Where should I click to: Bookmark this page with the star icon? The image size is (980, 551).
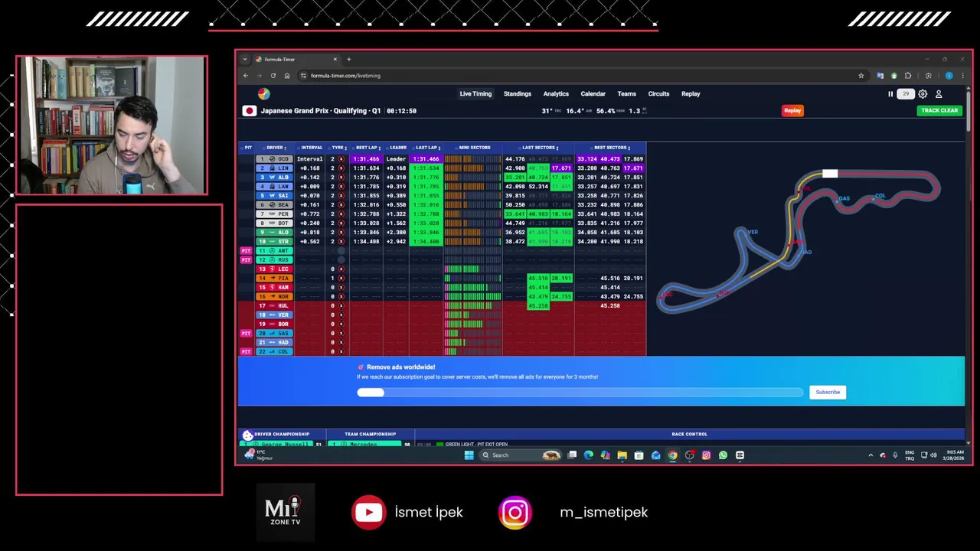tap(861, 76)
